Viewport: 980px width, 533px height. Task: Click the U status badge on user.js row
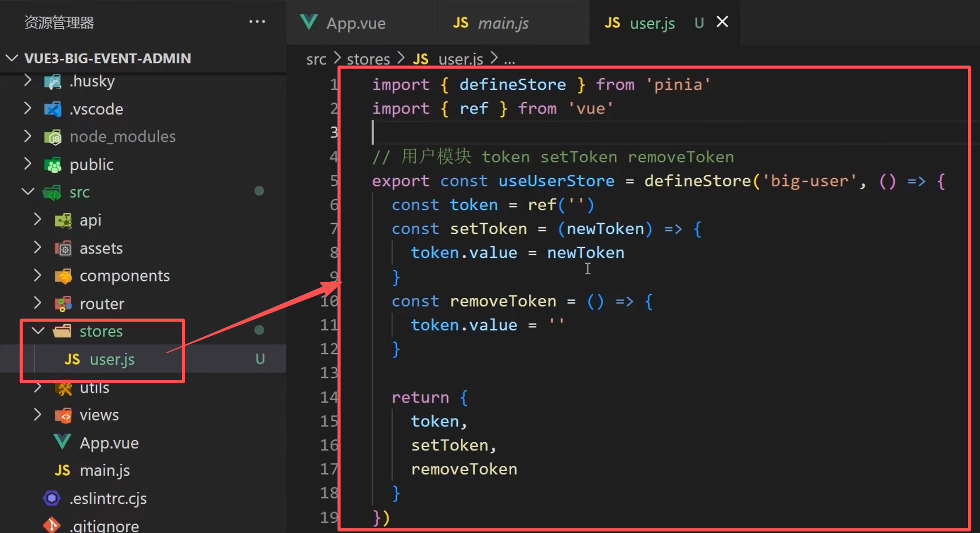[x=260, y=359]
